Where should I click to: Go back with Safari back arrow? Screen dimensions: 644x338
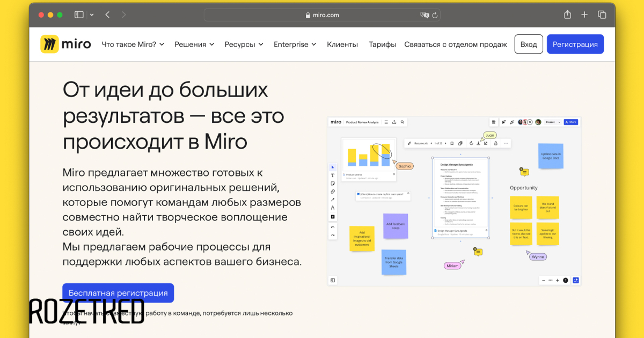click(107, 15)
